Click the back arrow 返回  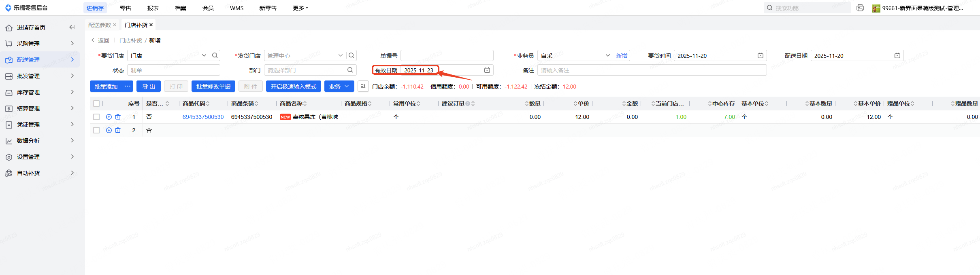(100, 40)
